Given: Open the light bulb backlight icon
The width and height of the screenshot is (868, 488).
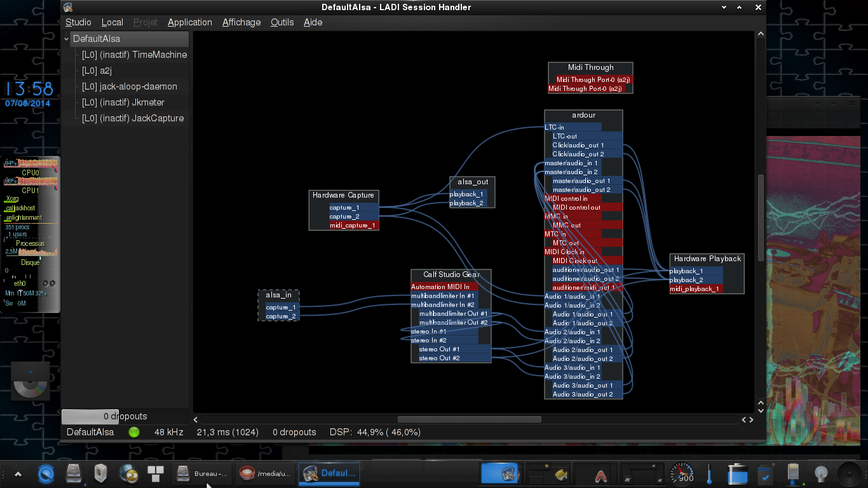Looking at the screenshot, I should 822,474.
